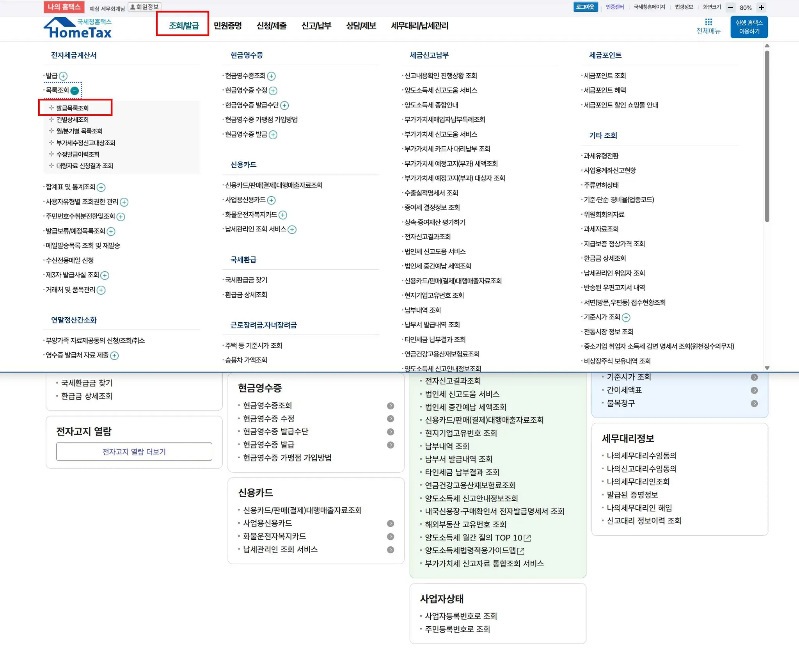Expand the 발급 submenu plus icon
This screenshot has height=672, width=799.
(x=63, y=76)
